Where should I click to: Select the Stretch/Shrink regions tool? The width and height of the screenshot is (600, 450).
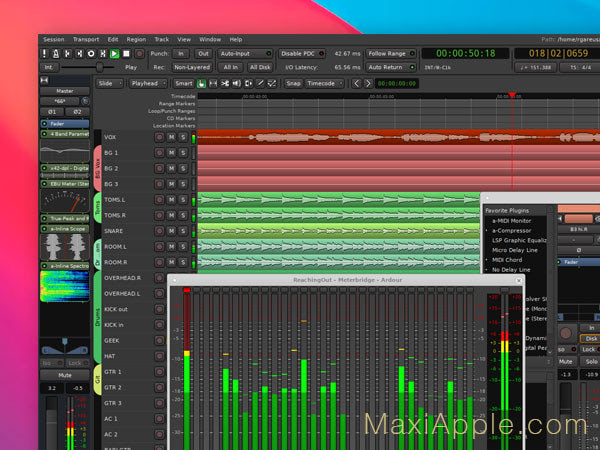[x=248, y=83]
